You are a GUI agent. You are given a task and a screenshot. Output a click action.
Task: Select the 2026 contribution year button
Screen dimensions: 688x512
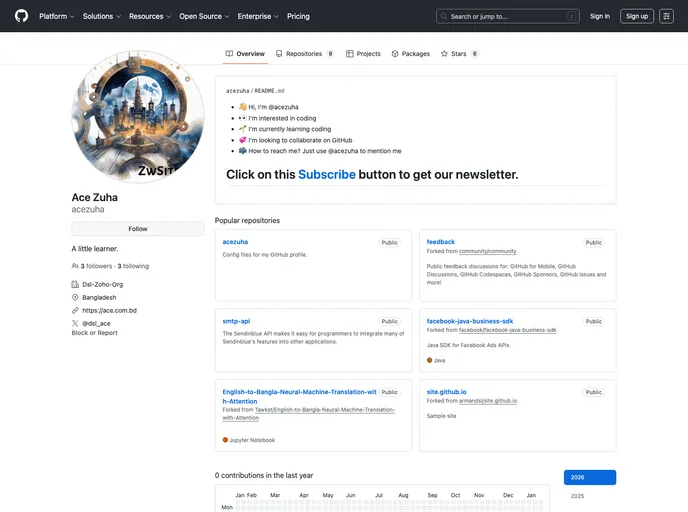pos(590,478)
